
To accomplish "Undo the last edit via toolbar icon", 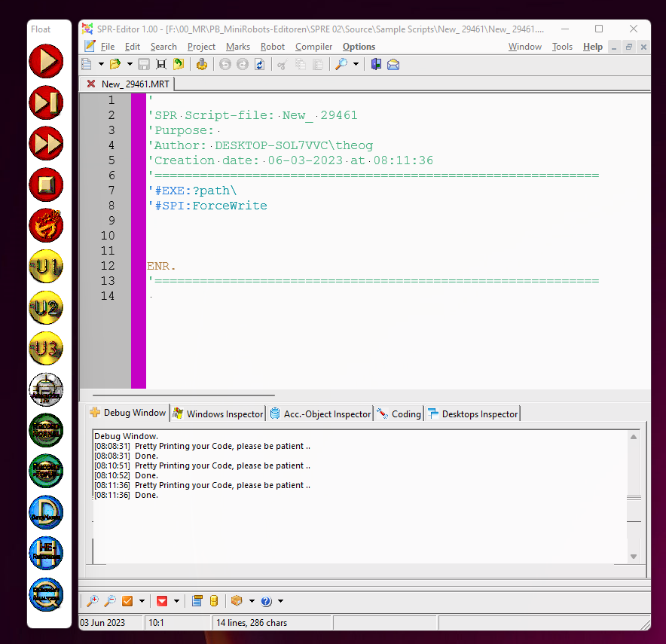I will (x=225, y=64).
